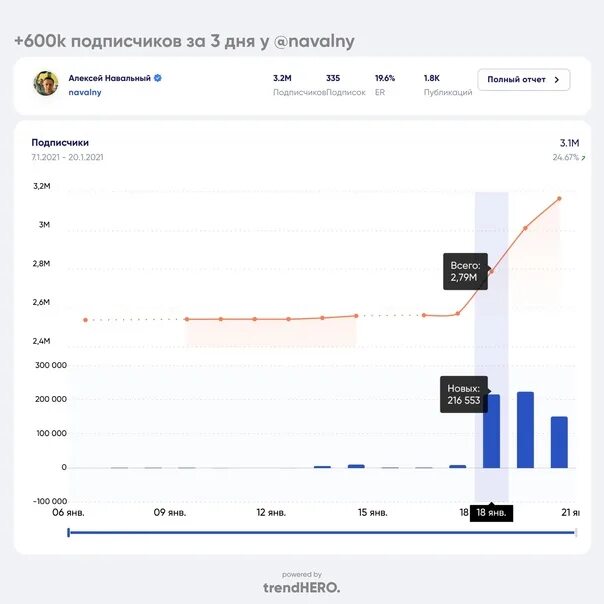Click the trendHERO logo
The image size is (604, 604).
(302, 587)
